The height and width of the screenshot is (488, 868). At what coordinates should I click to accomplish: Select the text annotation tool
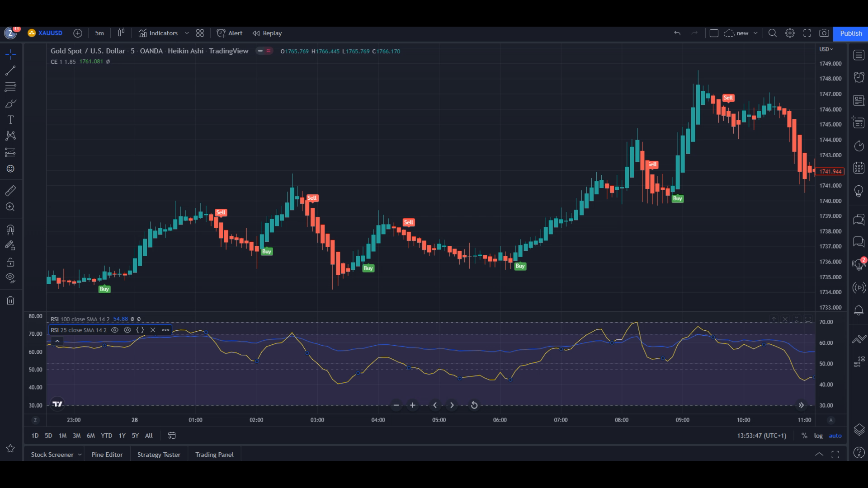pyautogui.click(x=10, y=120)
